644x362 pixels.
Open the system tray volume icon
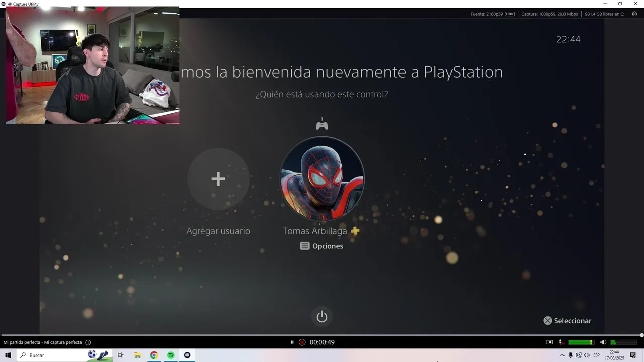587,355
